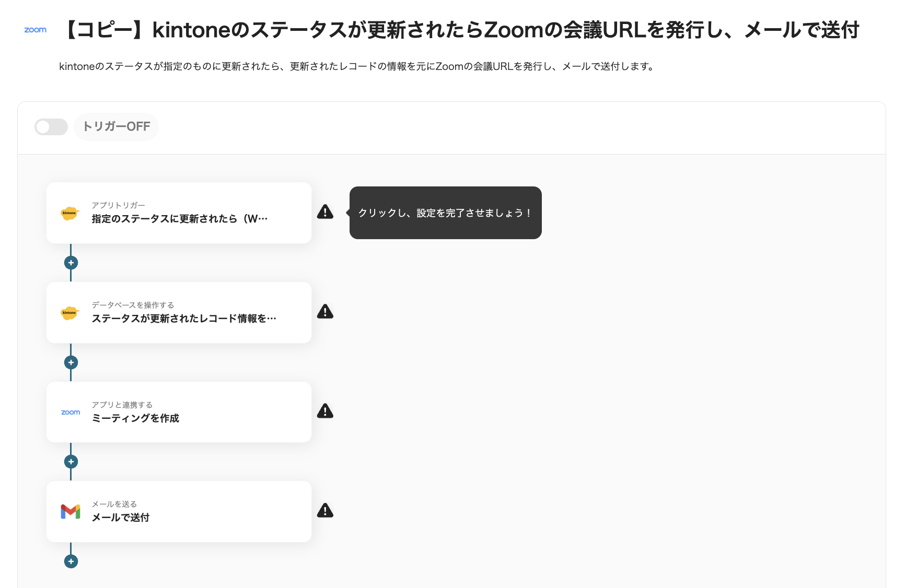Image resolution: width=905 pixels, height=588 pixels.
Task: Click the Zoom logo beside flow title
Action: point(36,30)
